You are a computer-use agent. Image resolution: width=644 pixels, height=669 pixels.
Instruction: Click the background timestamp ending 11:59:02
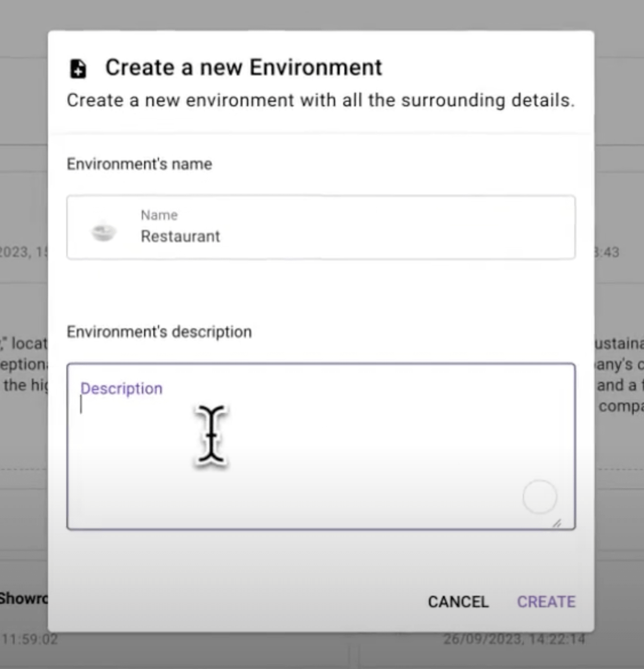[30, 639]
